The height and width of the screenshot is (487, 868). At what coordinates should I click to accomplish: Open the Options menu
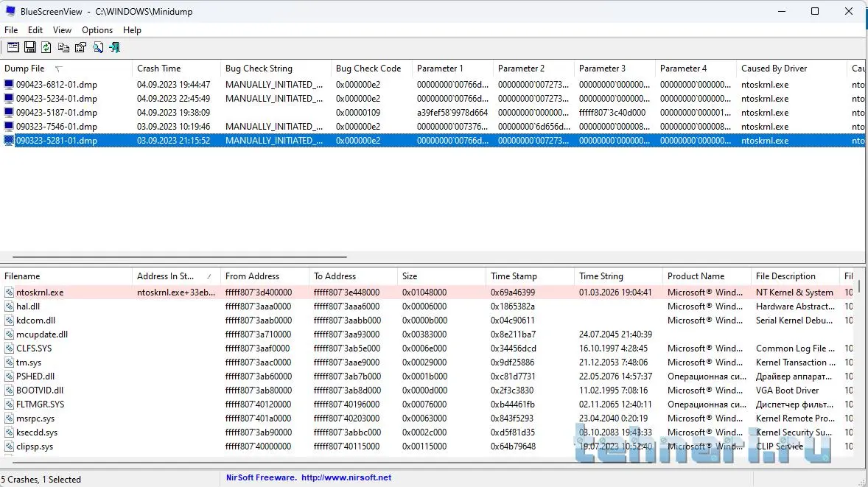pos(97,30)
